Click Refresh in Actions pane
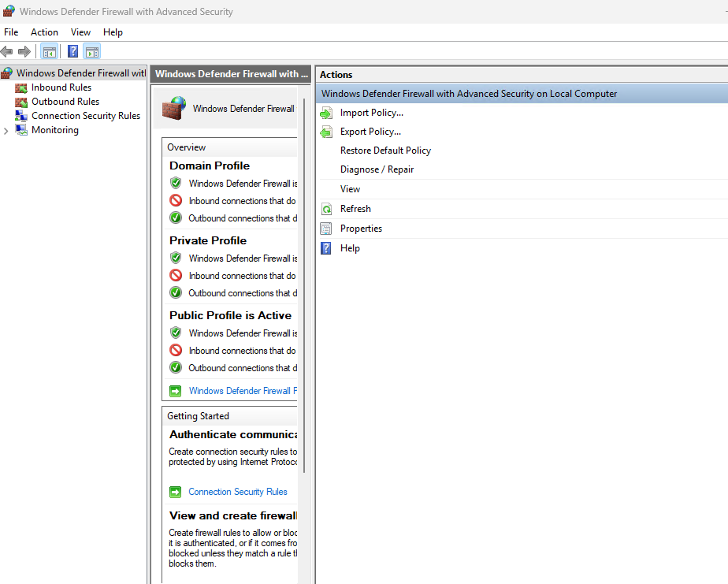Image resolution: width=728 pixels, height=584 pixels. (x=355, y=209)
